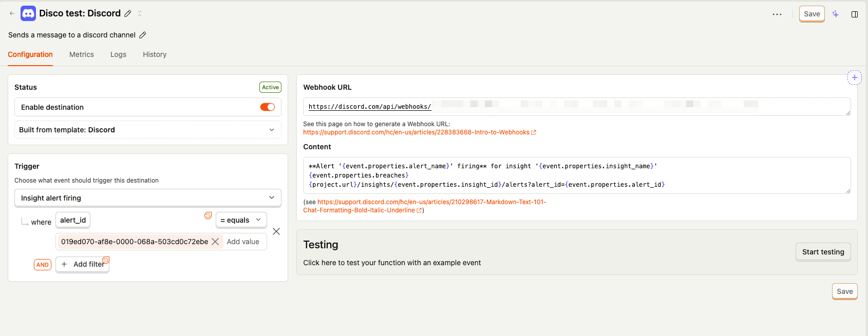The width and height of the screenshot is (868, 336).
Task: Switch to the Logs tab
Action: click(118, 54)
